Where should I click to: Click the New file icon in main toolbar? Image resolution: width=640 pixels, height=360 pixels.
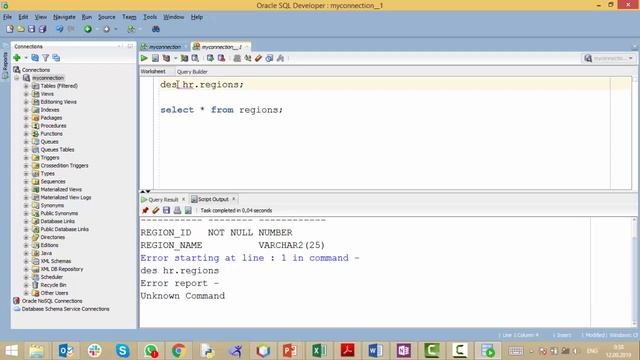pos(10,29)
